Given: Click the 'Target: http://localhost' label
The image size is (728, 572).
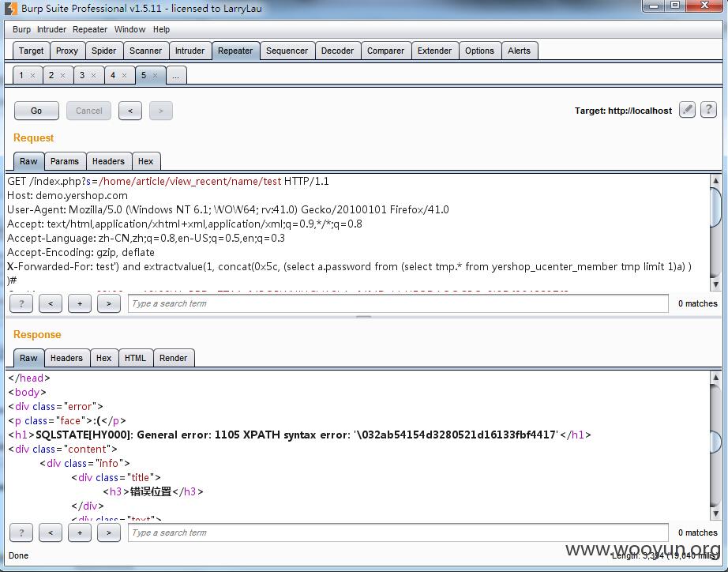Looking at the screenshot, I should click(623, 111).
